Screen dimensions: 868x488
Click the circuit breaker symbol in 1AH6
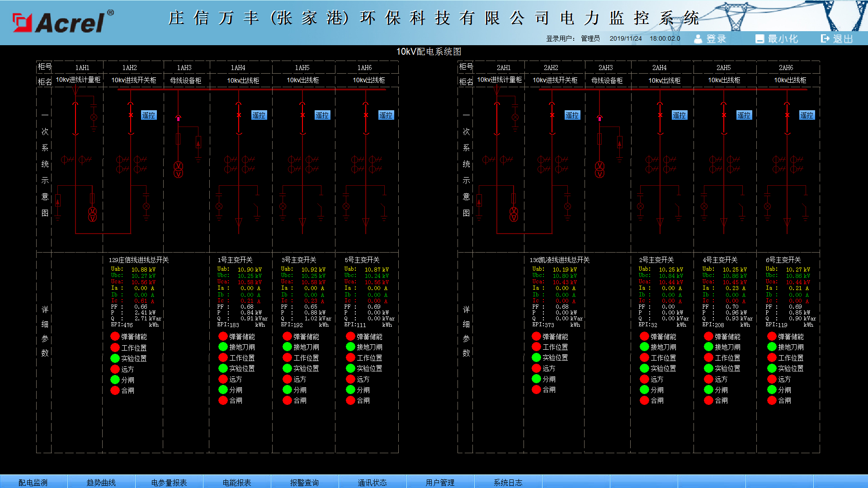366,118
